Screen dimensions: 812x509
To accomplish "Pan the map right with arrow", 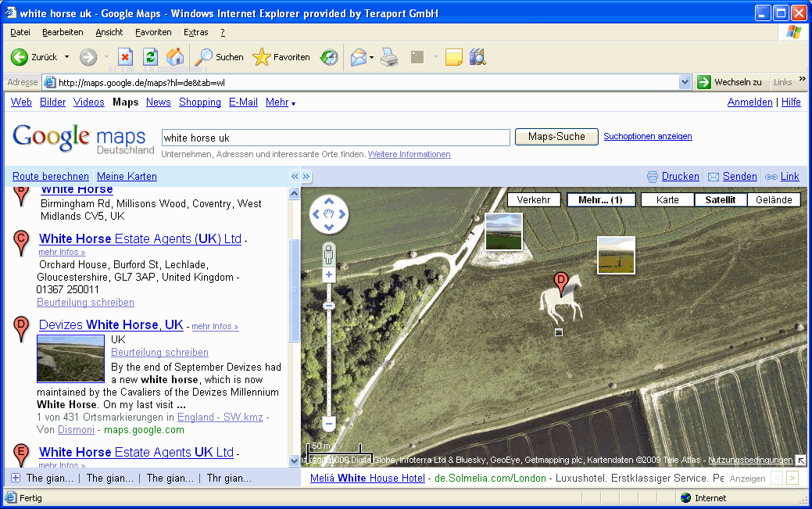I will (342, 214).
